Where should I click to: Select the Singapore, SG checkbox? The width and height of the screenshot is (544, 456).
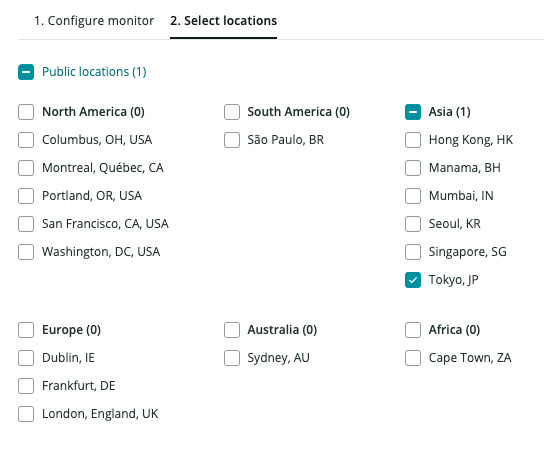413,252
